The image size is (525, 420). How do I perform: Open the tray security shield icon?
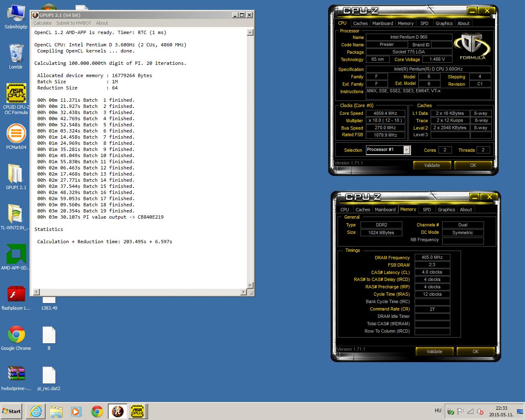[x=450, y=411]
